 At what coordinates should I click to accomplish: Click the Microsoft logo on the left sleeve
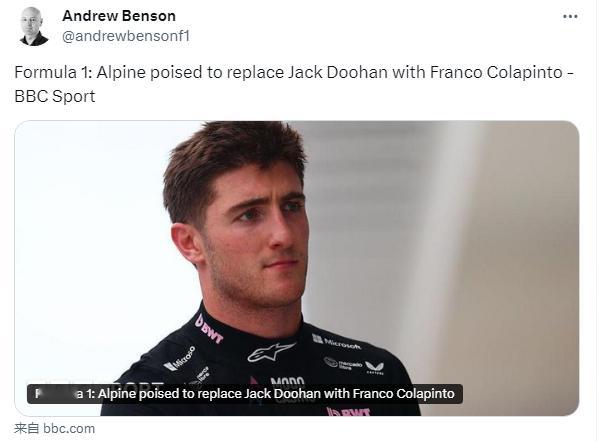(180, 358)
